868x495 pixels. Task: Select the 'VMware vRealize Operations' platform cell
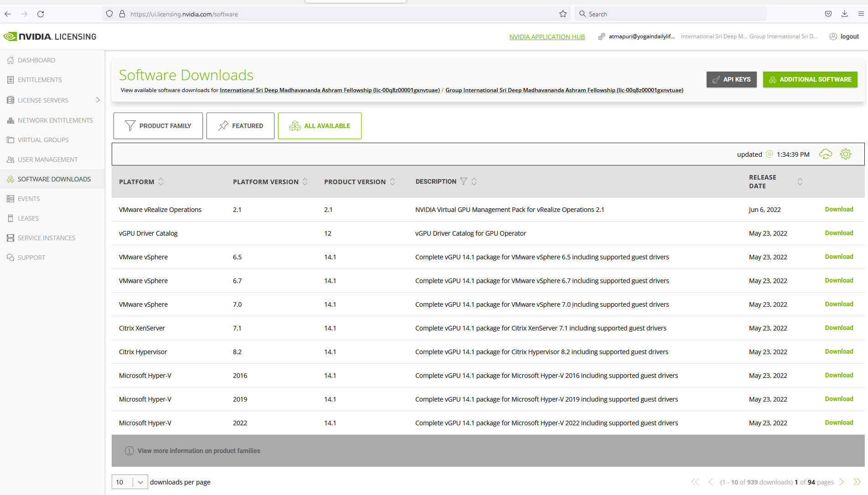pos(160,210)
